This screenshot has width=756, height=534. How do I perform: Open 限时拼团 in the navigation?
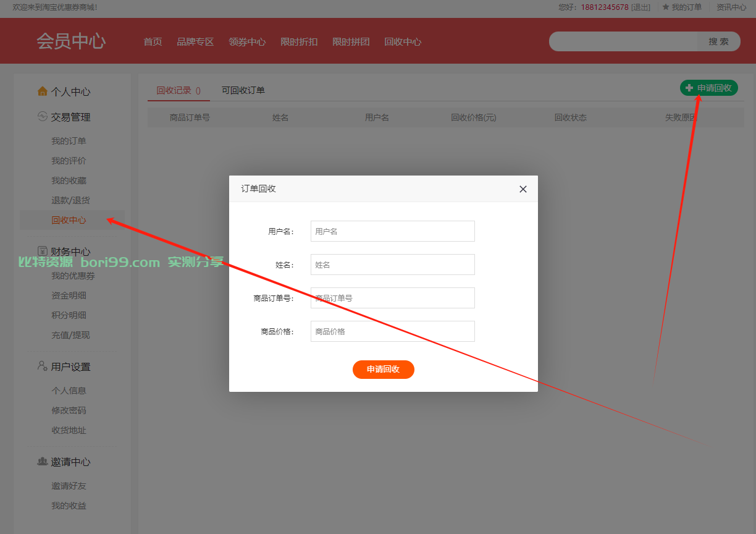(351, 42)
